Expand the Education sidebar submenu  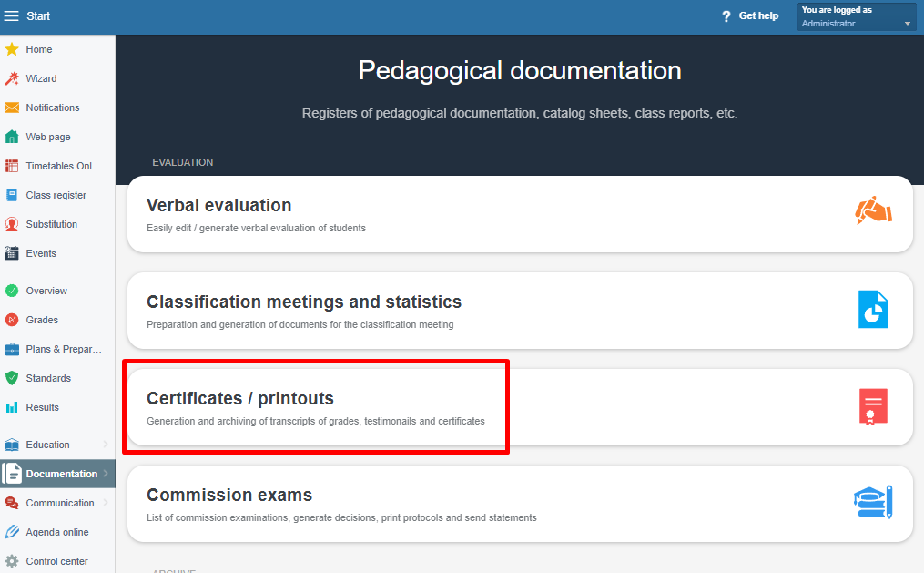[106, 445]
